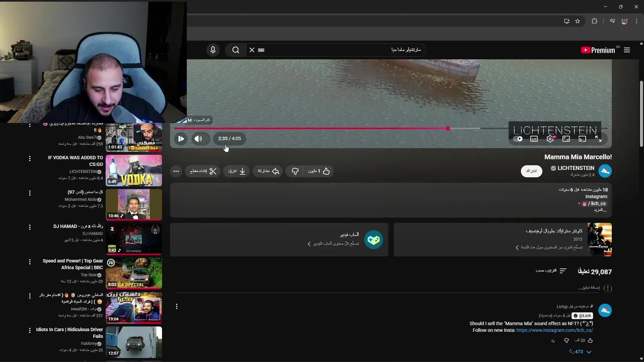Mute the video with the speaker icon
Viewport: 644px width, 362px height.
[198, 139]
